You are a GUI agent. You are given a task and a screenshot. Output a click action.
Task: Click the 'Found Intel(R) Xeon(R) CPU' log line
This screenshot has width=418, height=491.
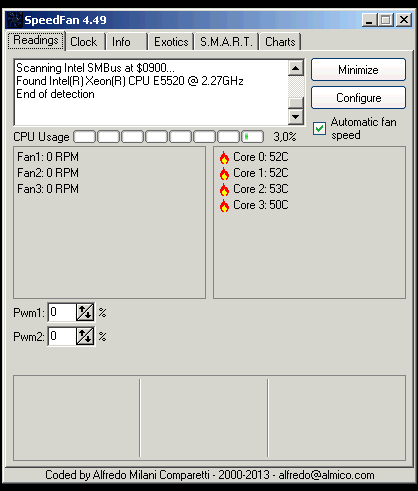[130, 81]
